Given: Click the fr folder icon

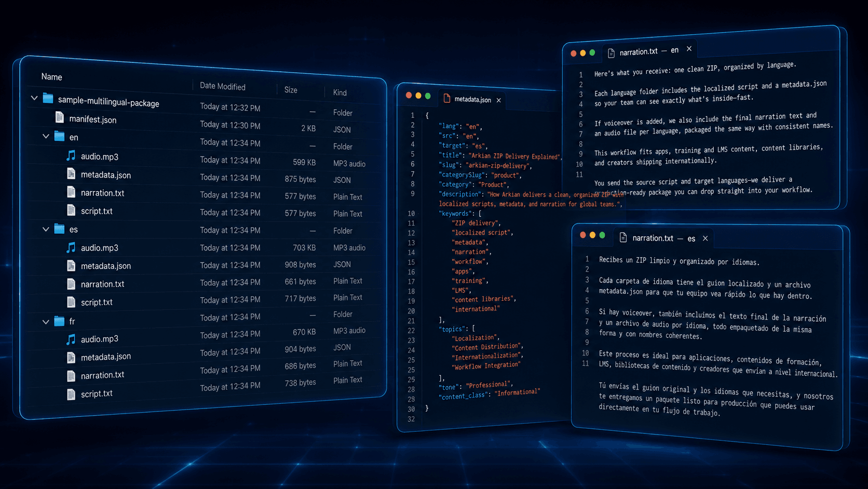Looking at the screenshot, I should (x=60, y=321).
